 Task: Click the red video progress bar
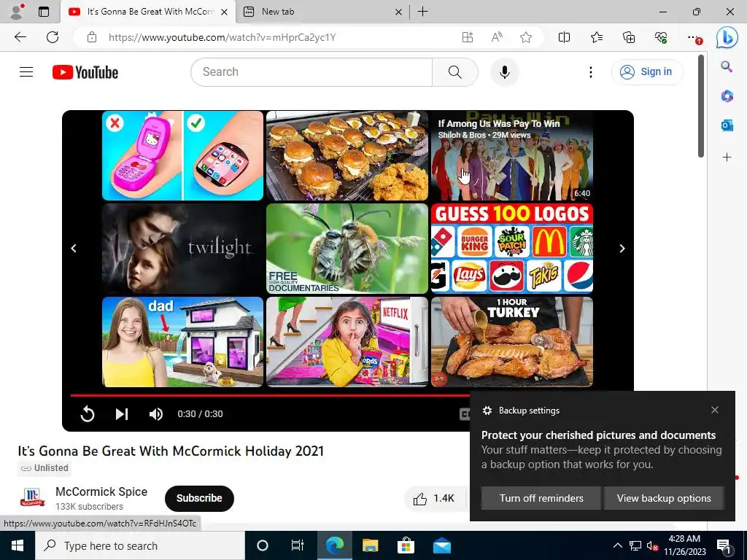click(x=270, y=395)
